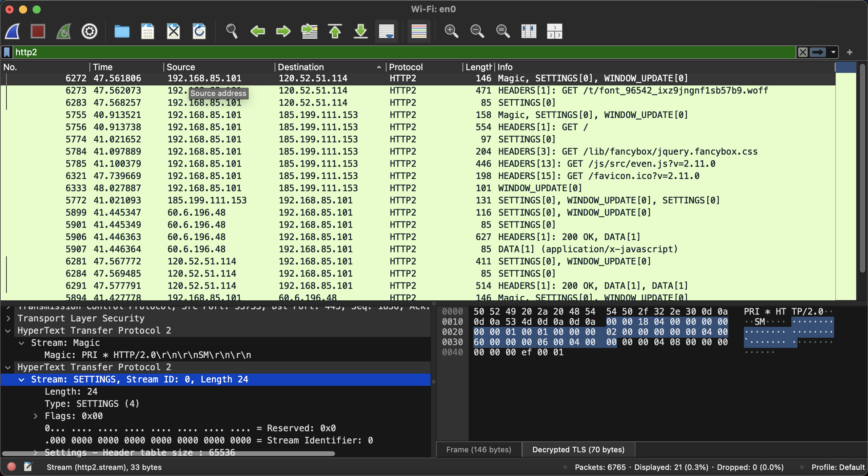Expand the Transport Layer Security node
Viewport: 868px width, 476px height.
point(8,318)
